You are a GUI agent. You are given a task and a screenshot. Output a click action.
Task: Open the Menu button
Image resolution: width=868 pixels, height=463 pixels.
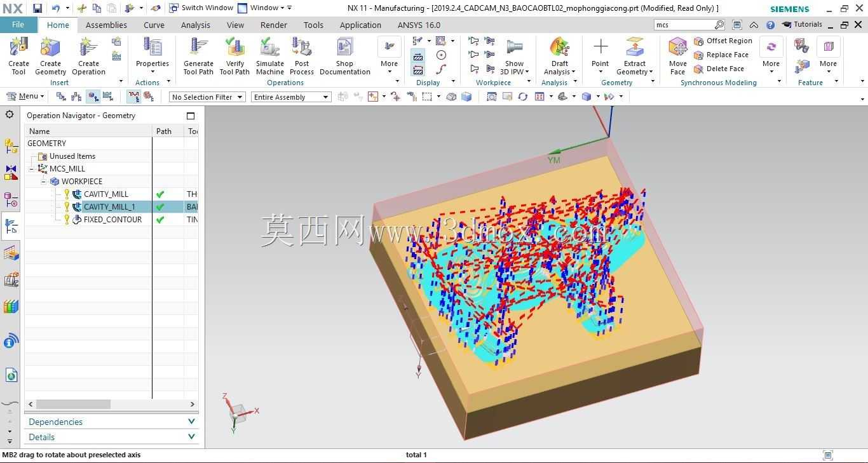[x=25, y=97]
